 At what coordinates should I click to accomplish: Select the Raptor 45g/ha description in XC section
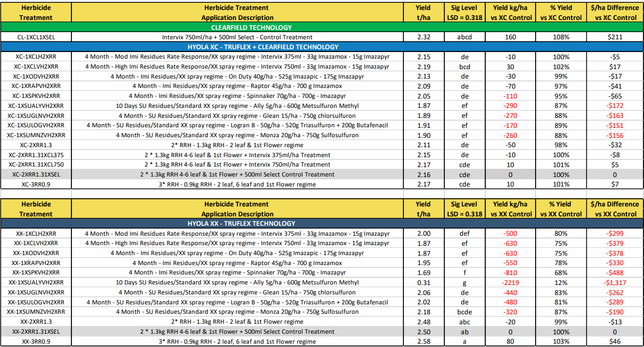[x=237, y=86]
